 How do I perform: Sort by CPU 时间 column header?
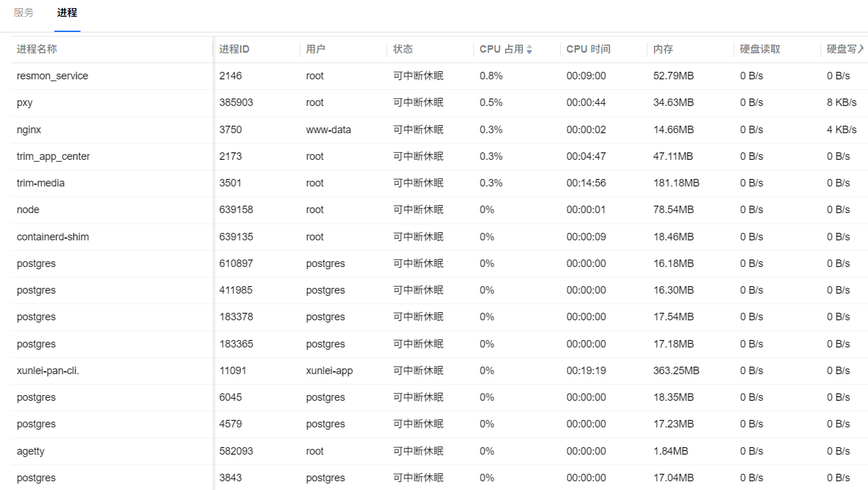589,49
